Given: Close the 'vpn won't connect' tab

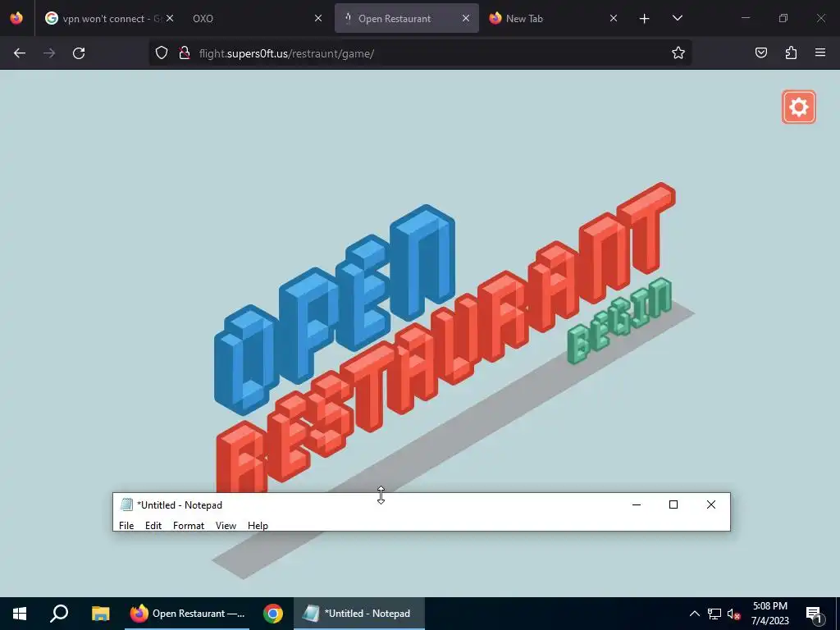Looking at the screenshot, I should click(x=170, y=18).
